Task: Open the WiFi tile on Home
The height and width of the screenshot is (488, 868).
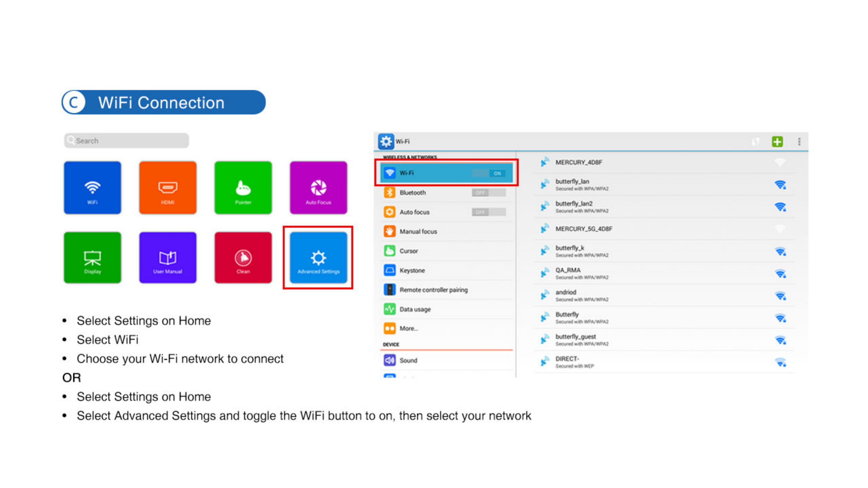Action: click(92, 188)
